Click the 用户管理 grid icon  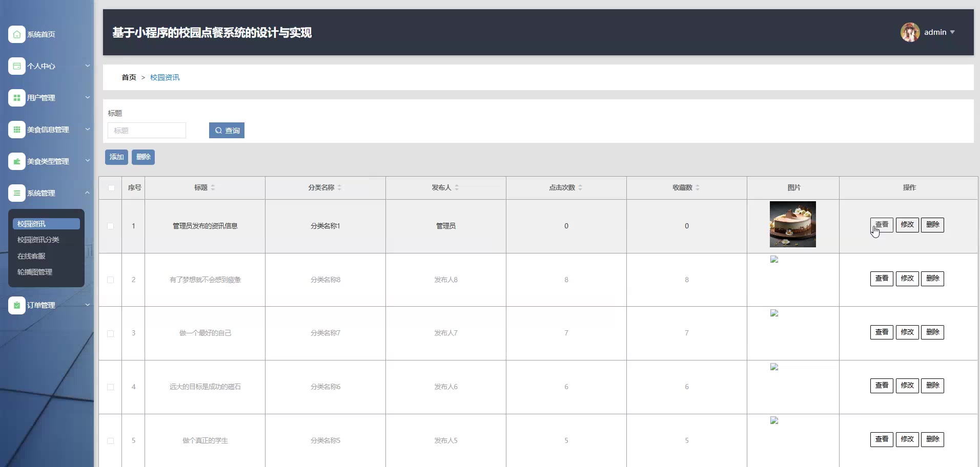click(17, 98)
